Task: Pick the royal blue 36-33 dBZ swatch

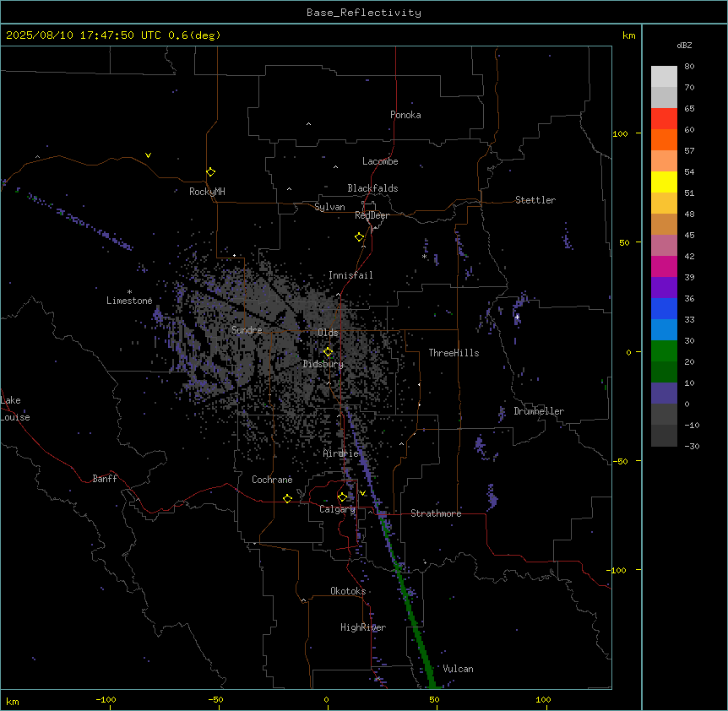Action: point(664,308)
